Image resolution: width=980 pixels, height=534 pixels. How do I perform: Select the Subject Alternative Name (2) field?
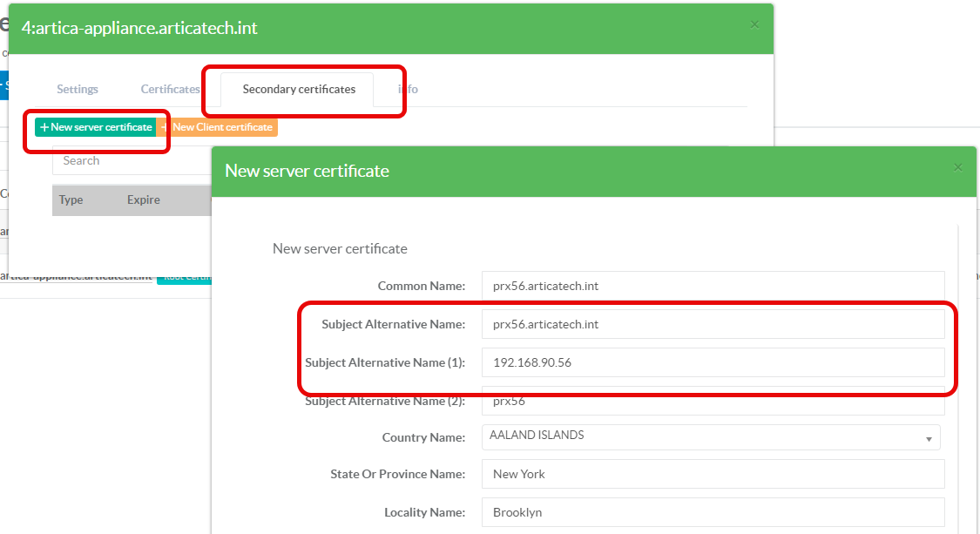712,403
